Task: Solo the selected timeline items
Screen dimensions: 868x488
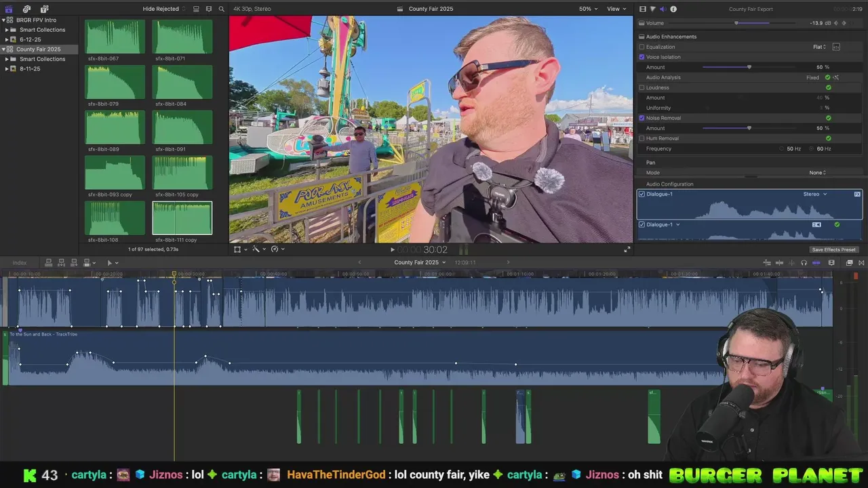Action: click(x=804, y=262)
